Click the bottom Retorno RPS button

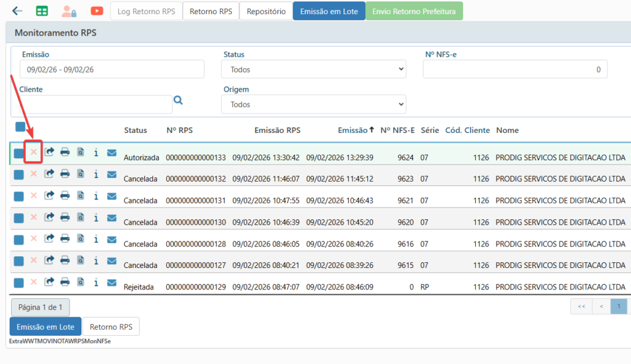111,327
